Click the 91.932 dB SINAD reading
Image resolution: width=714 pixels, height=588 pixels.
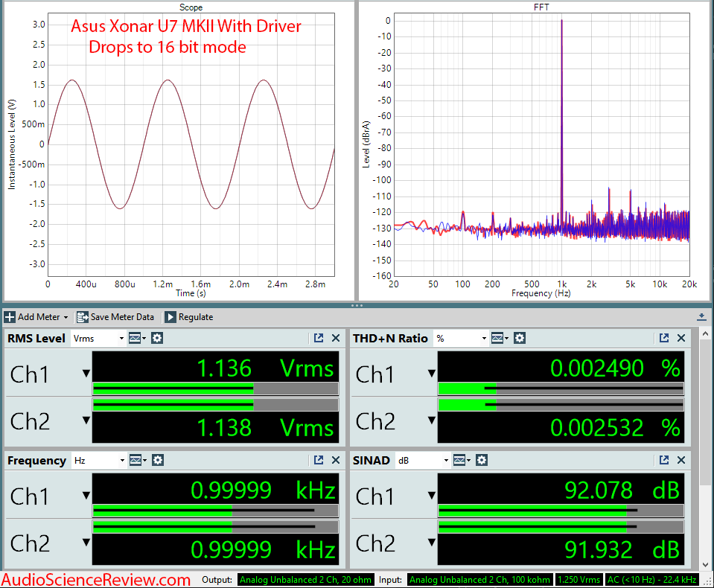coord(622,550)
